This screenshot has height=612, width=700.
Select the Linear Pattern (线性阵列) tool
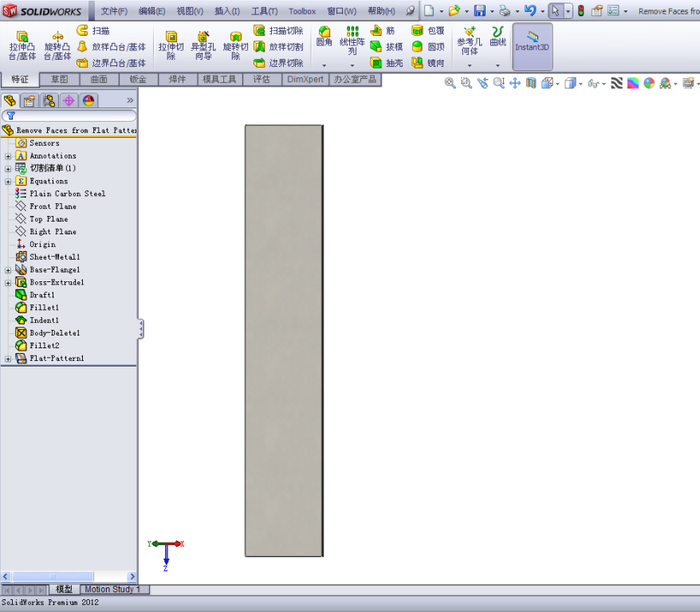click(352, 41)
